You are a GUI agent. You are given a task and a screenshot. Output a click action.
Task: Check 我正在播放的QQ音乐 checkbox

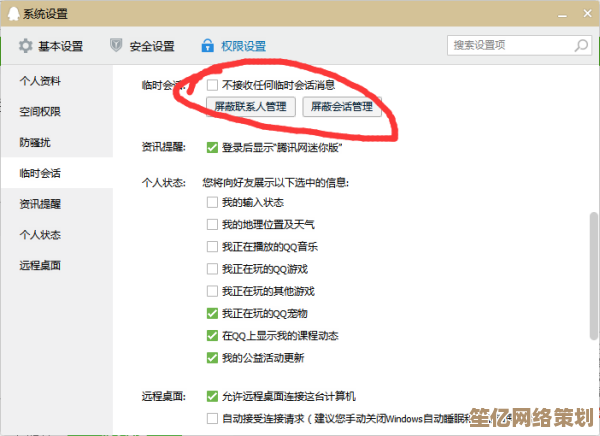[212, 246]
